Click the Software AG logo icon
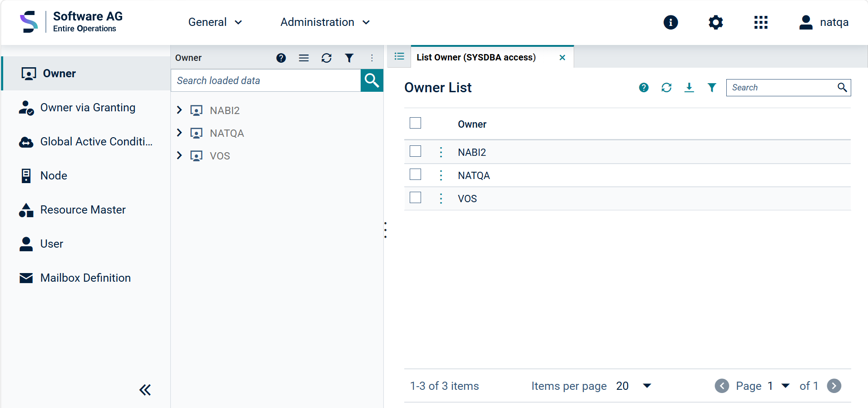The width and height of the screenshot is (868, 408). click(x=29, y=22)
